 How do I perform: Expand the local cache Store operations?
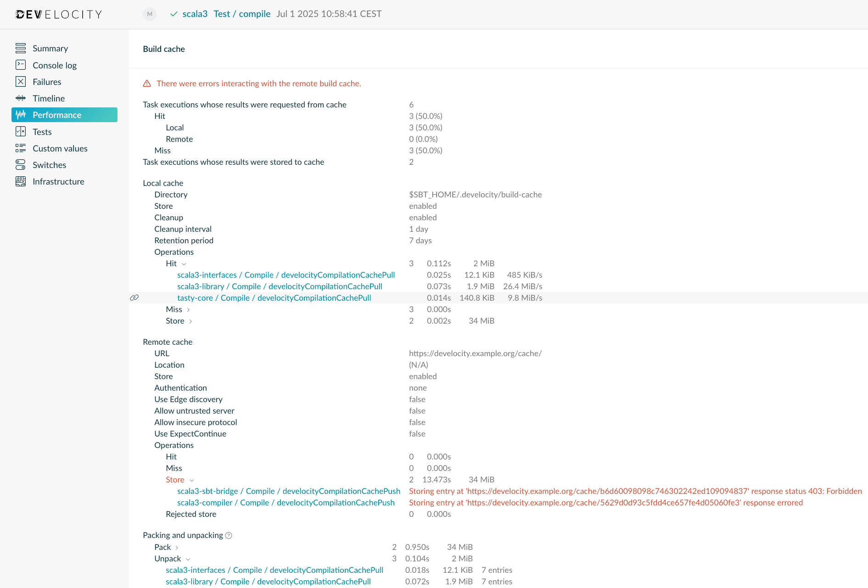(191, 321)
